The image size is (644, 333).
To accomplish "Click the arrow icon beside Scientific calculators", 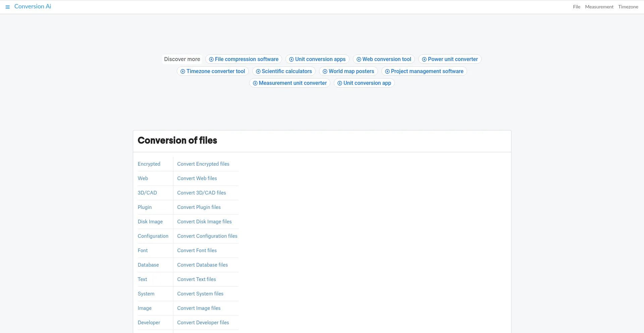I will click(258, 71).
